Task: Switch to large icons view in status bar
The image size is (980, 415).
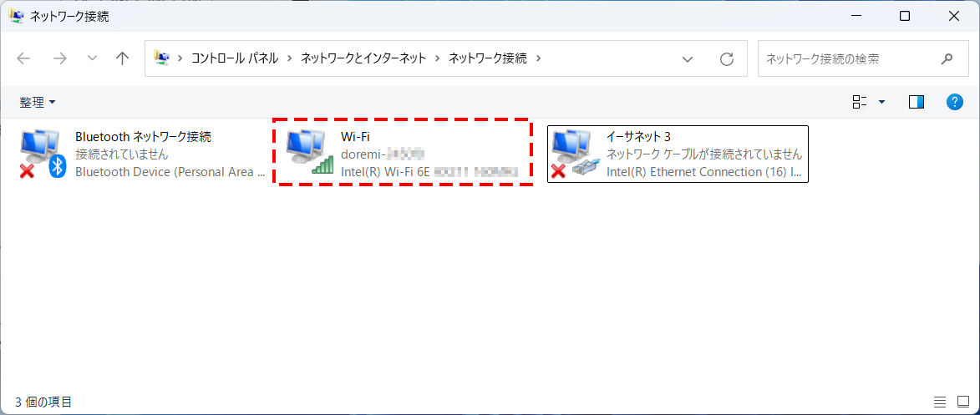Action: pos(962,402)
